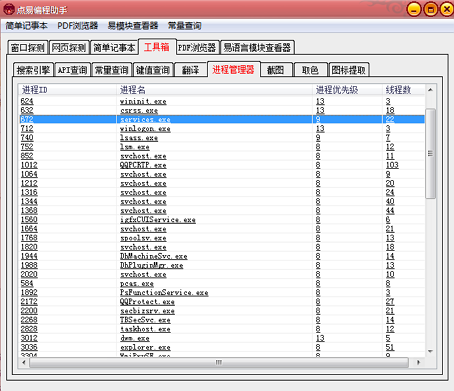Select the QQProtect.exe process row
Image resolution: width=454 pixels, height=391 pixels.
(x=222, y=302)
